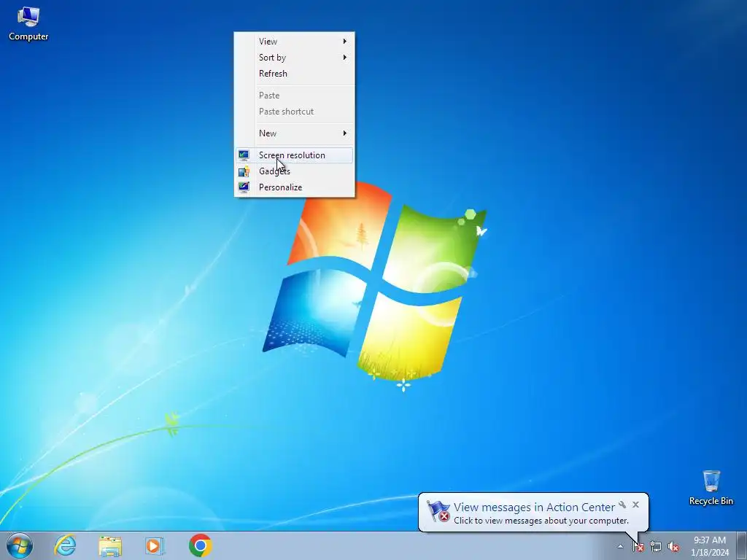
Task: Click 'Click to view messages about your computer' text
Action: [x=541, y=521]
